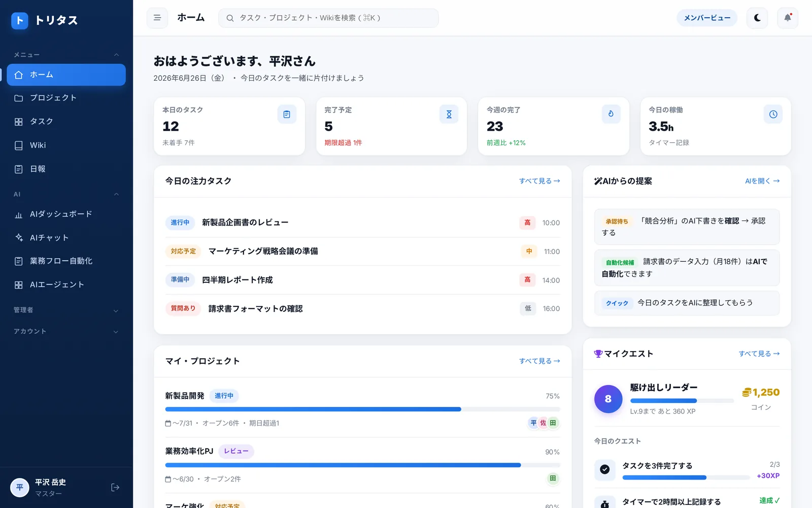
Task: Click avatar 田 in 業務効率化PJ row
Action: [x=553, y=478]
